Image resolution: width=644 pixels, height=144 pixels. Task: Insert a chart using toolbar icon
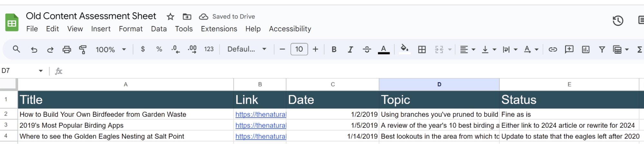[x=586, y=50]
